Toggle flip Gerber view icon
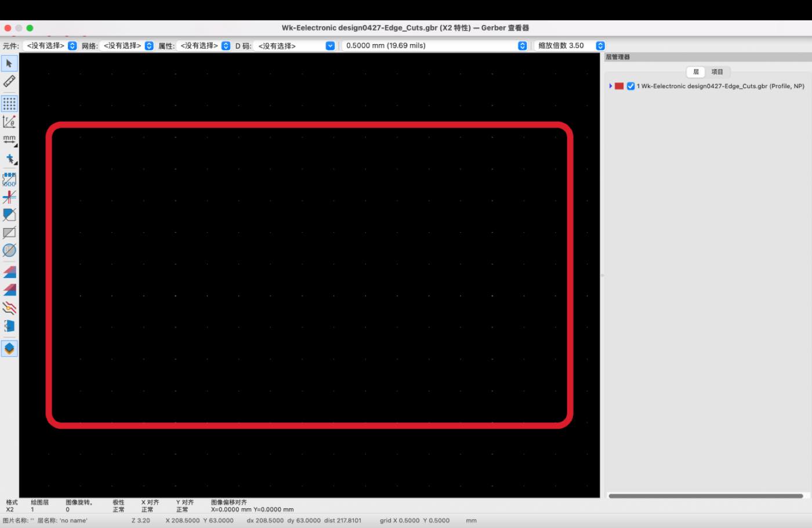This screenshot has height=528, width=812. tap(9, 326)
